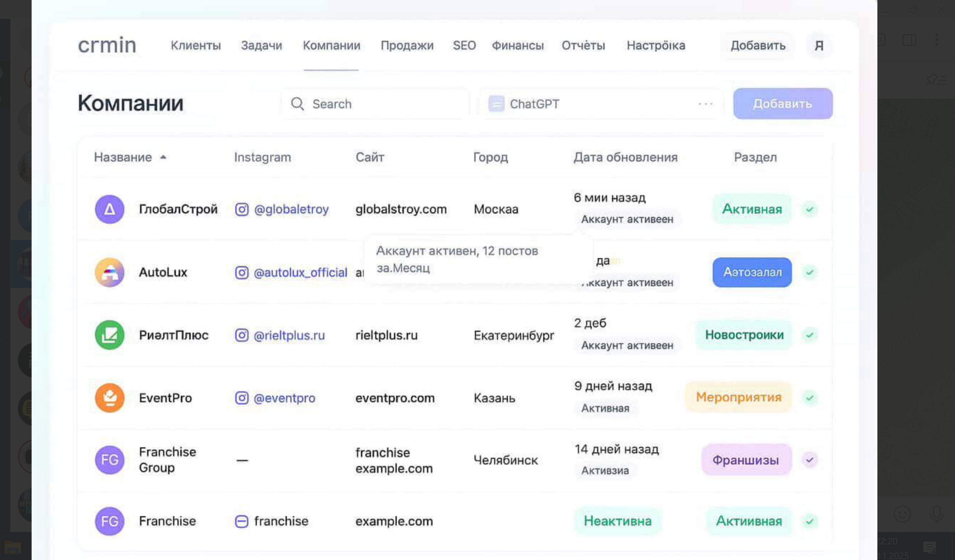Toggle the checkmark on the ГлобалСтрой row
This screenshot has height=560, width=955.
point(809,209)
